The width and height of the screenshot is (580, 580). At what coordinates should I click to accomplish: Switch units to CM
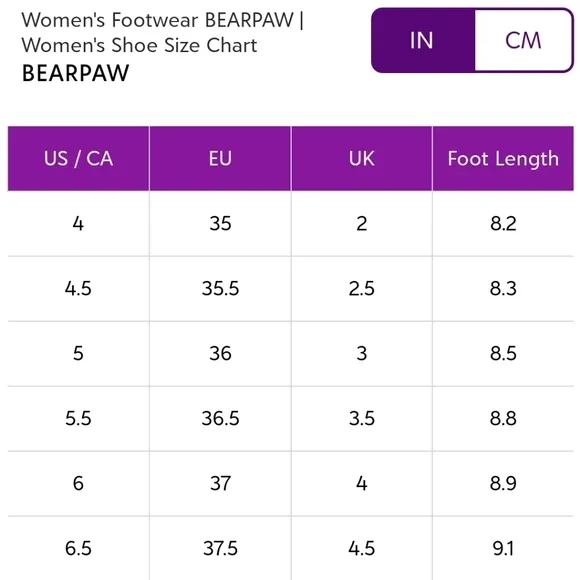[x=523, y=40]
